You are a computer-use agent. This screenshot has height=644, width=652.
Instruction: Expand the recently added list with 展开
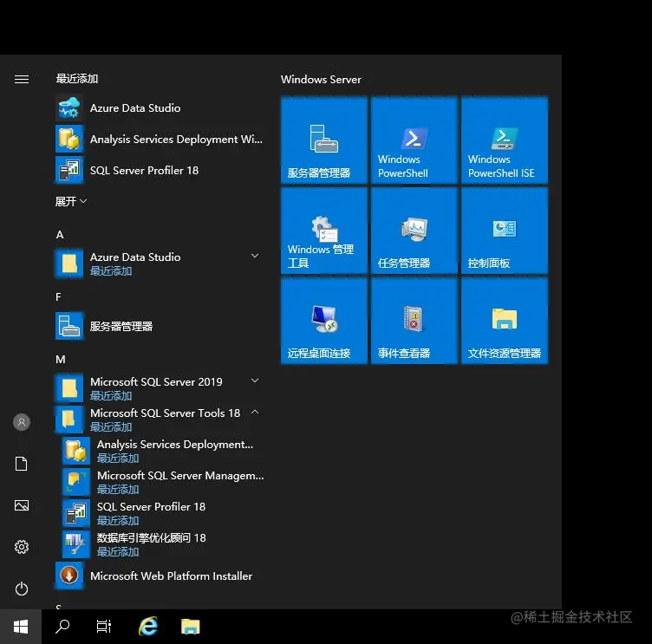[x=71, y=202]
